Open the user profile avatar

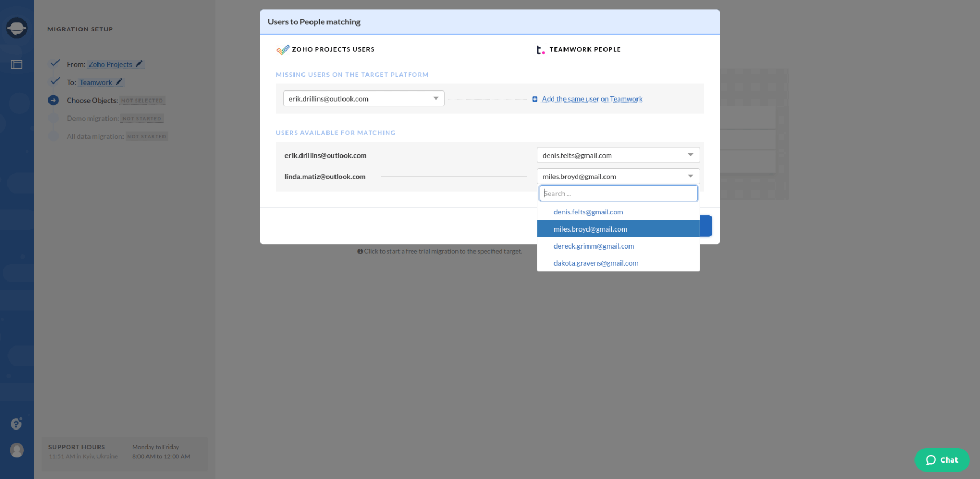tap(17, 450)
